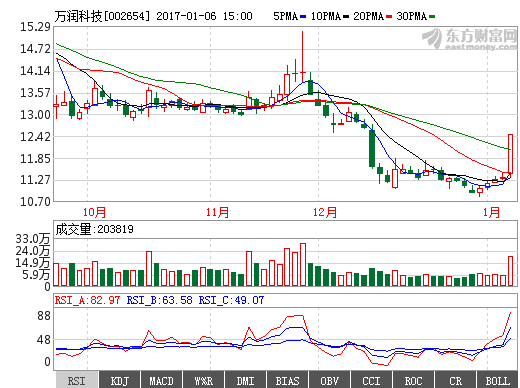
Task: Click the date text 2017-01-06 15:00
Action: (204, 16)
